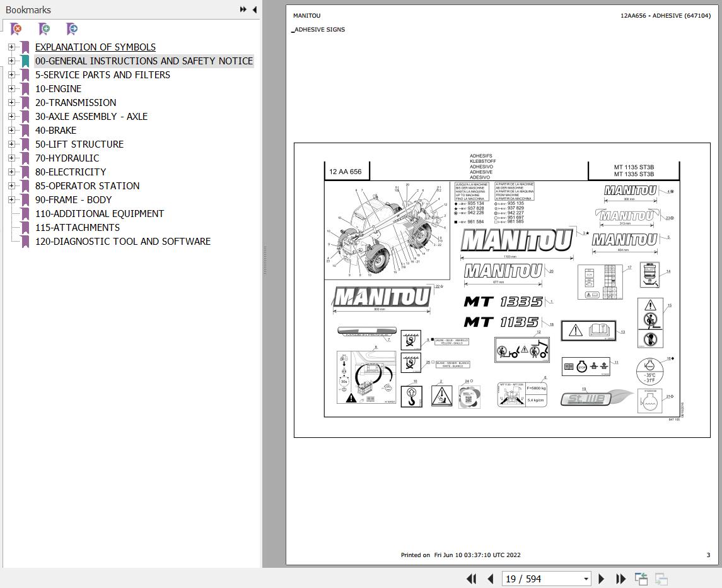Click the MT 1135 ST3B model label
The width and height of the screenshot is (722, 588).
pyautogui.click(x=634, y=167)
